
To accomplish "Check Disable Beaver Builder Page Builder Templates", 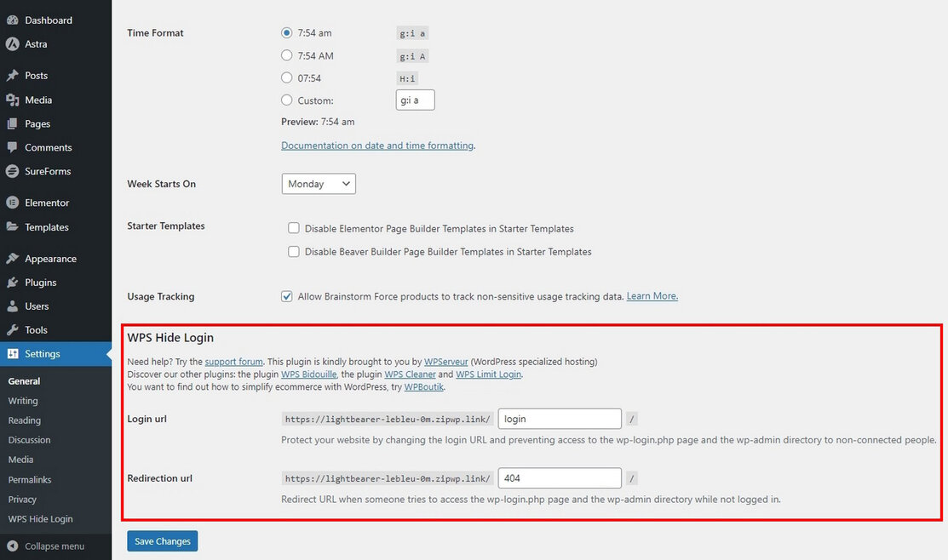I will point(294,251).
